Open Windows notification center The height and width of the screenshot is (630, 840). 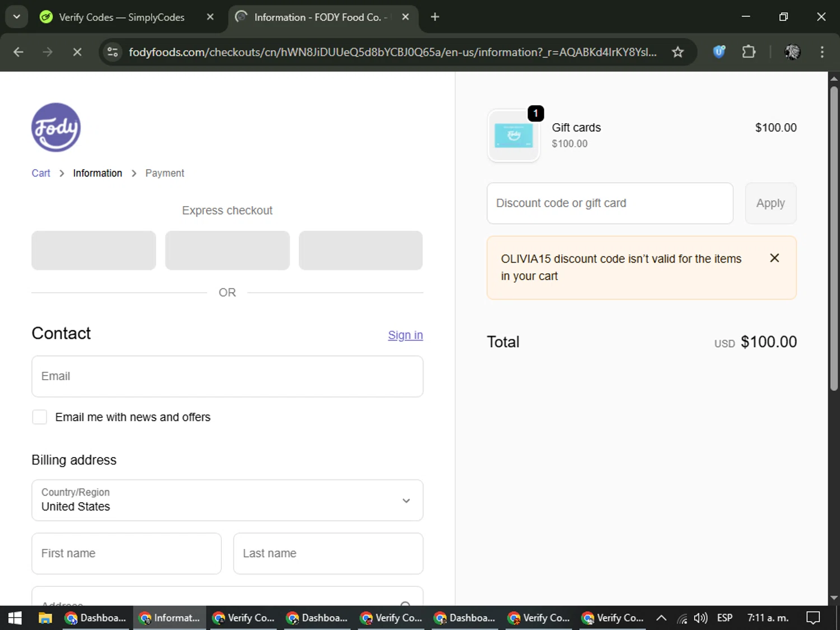tap(813, 618)
